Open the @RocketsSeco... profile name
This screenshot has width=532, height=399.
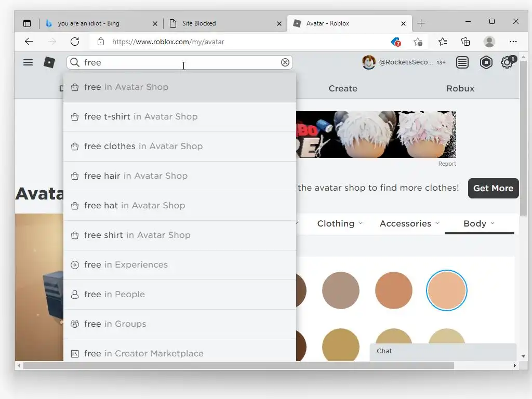tap(406, 62)
